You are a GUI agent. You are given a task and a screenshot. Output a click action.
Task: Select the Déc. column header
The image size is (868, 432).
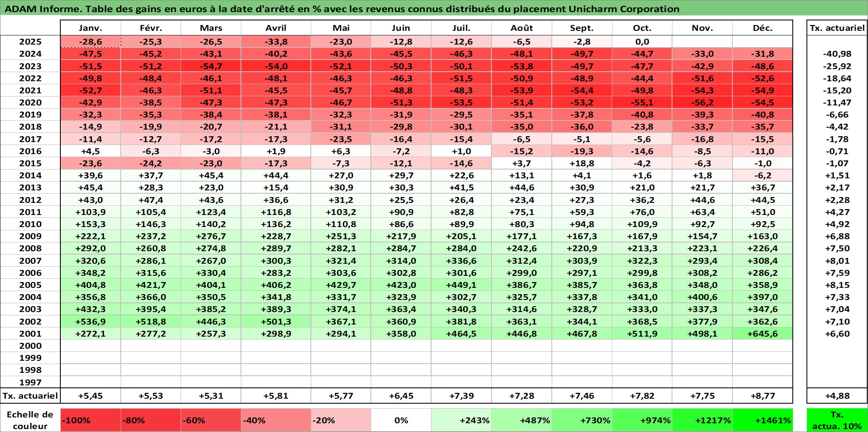[763, 28]
